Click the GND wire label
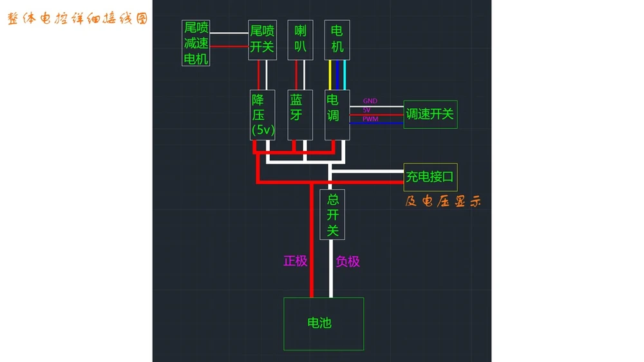 coord(370,100)
